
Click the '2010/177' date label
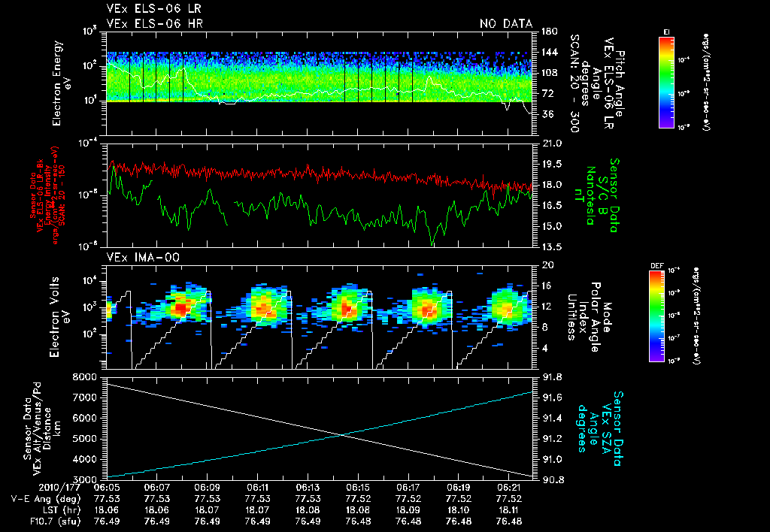[61, 488]
